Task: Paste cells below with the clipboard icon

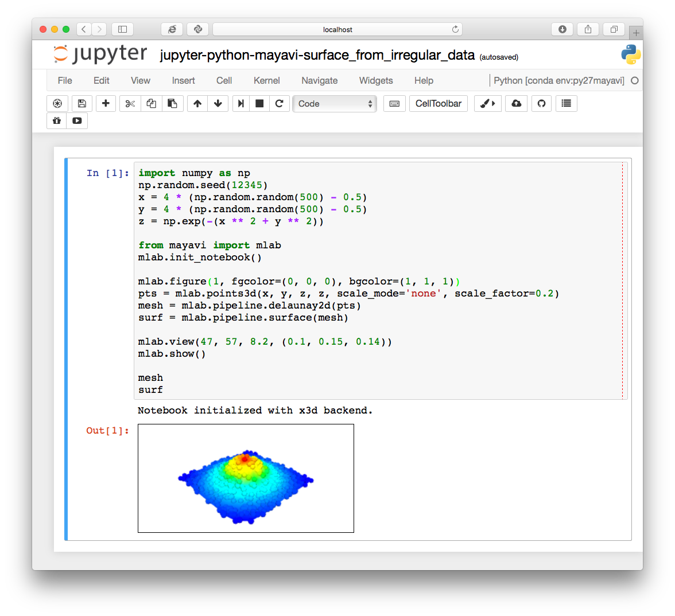Action: click(173, 104)
